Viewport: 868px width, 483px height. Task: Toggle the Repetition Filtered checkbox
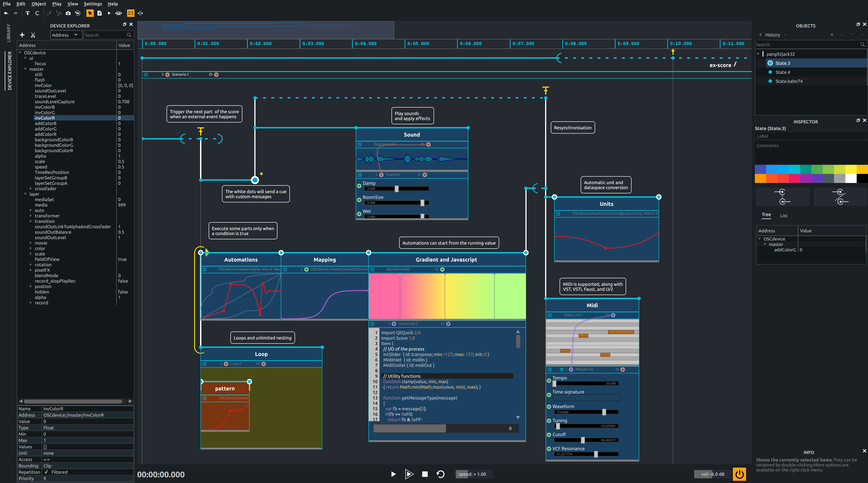(x=46, y=472)
